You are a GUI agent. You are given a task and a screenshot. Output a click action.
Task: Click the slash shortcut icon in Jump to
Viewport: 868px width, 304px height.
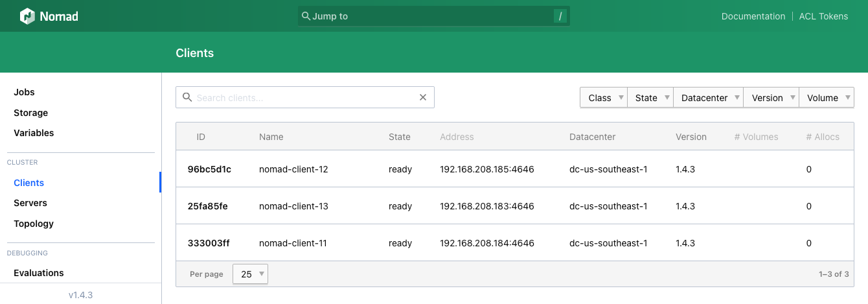click(560, 16)
